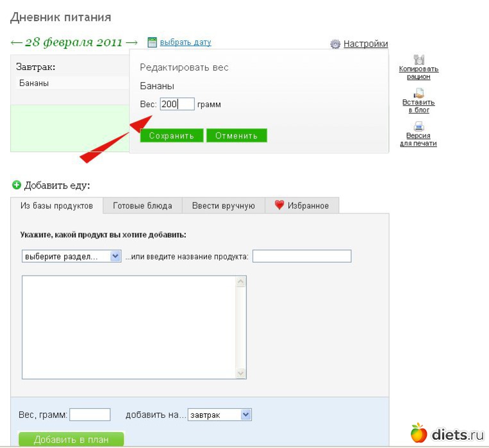The width and height of the screenshot is (489, 448).
Task: Click the green plus icon near 'Добавить еду'
Action: click(x=17, y=185)
